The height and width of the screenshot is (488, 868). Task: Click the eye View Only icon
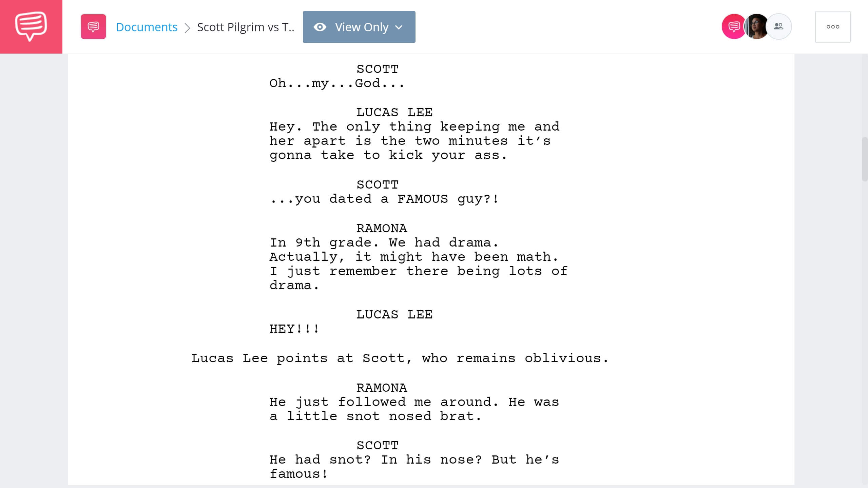(320, 27)
